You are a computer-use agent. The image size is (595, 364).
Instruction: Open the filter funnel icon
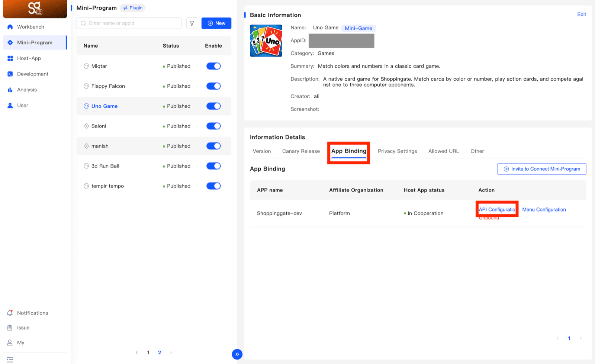[x=192, y=23]
